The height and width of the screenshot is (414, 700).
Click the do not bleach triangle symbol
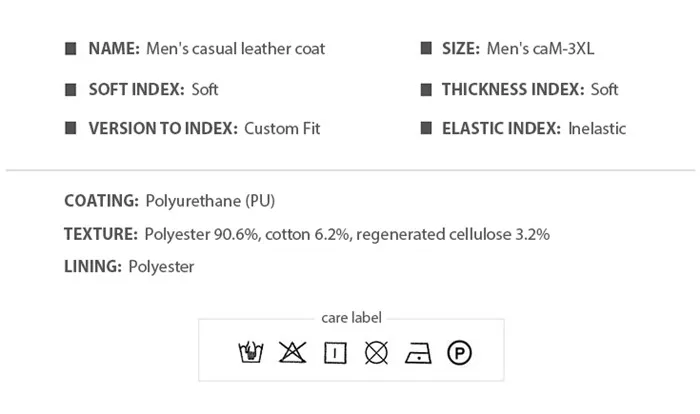coord(292,352)
